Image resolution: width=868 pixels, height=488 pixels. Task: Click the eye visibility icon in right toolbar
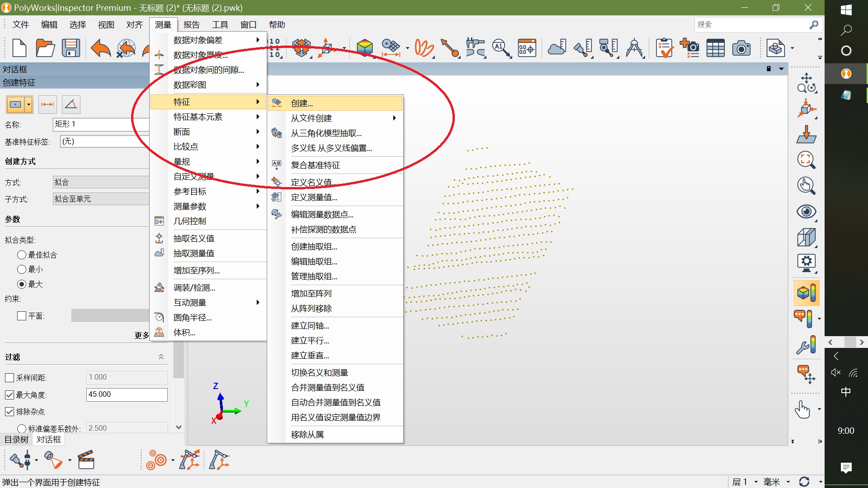click(806, 211)
